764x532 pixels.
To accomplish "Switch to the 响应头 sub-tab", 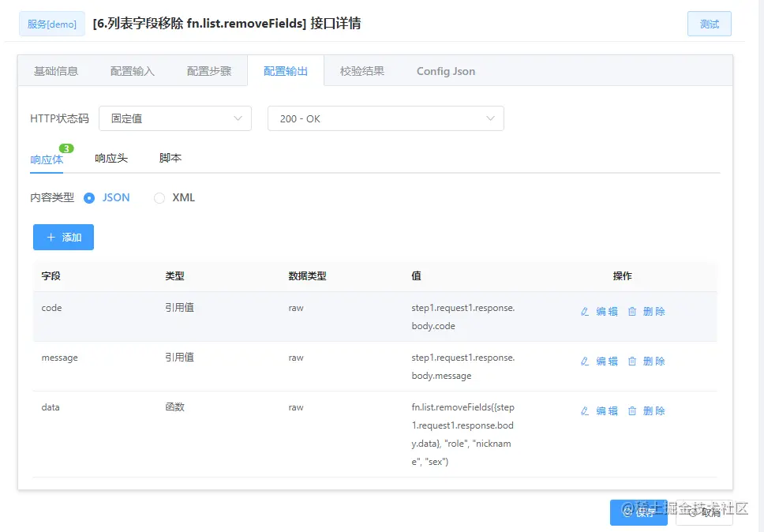I will point(111,158).
